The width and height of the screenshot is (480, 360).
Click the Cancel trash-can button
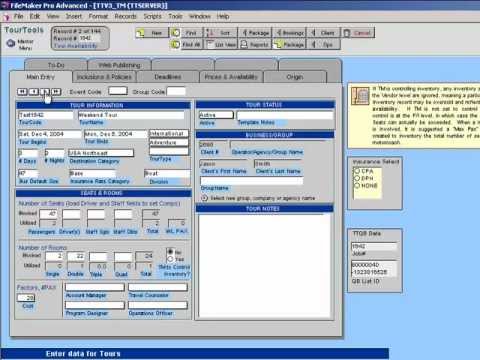click(358, 33)
